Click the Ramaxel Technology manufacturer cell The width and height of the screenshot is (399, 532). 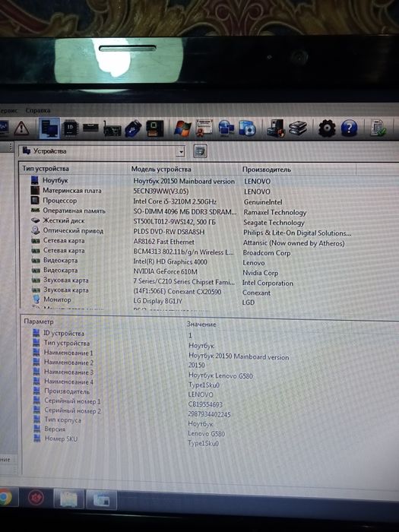pyautogui.click(x=275, y=212)
